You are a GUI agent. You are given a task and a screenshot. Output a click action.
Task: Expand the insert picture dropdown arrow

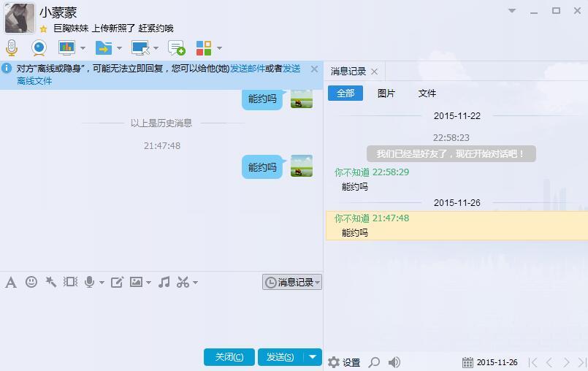point(148,283)
